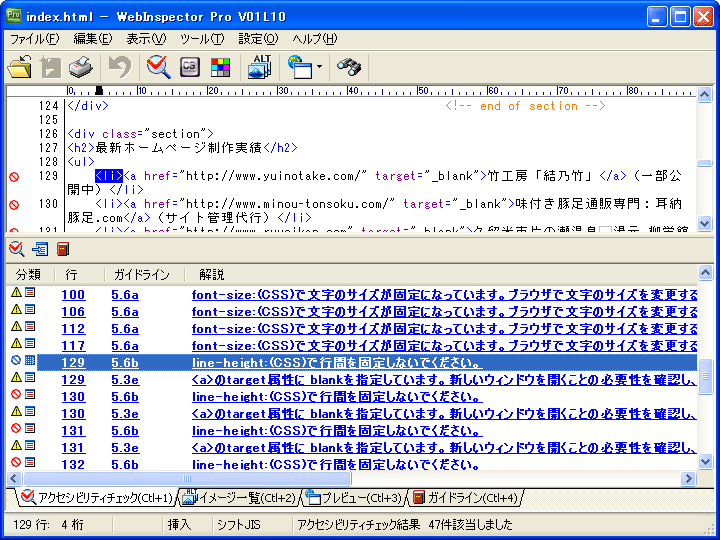Jump to line 132 link in results
This screenshot has height=540, width=720.
[73, 465]
